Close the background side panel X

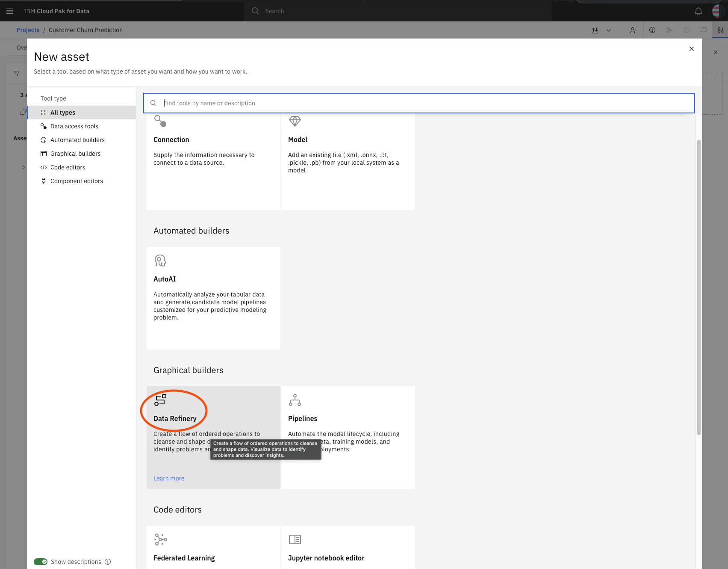tap(716, 52)
